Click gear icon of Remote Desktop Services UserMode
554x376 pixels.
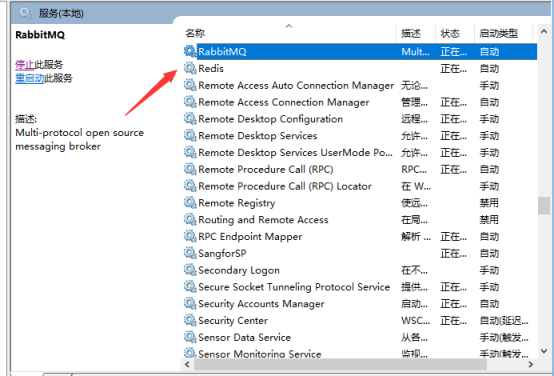click(x=190, y=152)
